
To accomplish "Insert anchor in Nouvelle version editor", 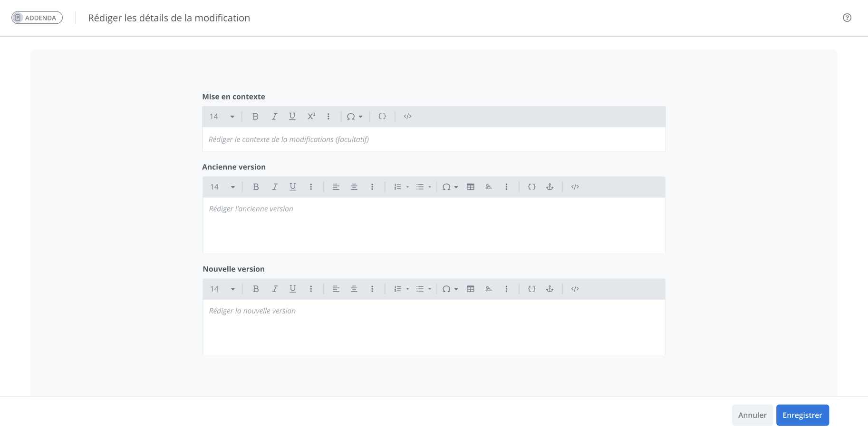I will [x=550, y=289].
